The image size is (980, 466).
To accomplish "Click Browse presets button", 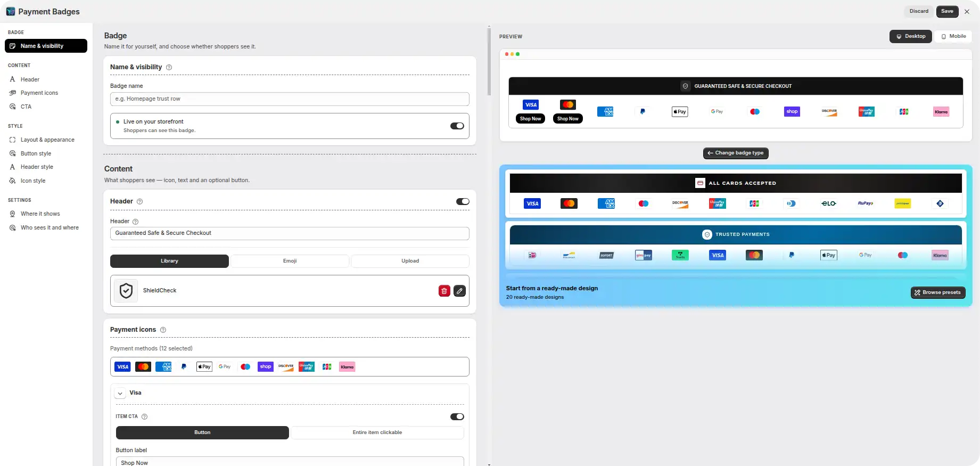I will (x=938, y=292).
